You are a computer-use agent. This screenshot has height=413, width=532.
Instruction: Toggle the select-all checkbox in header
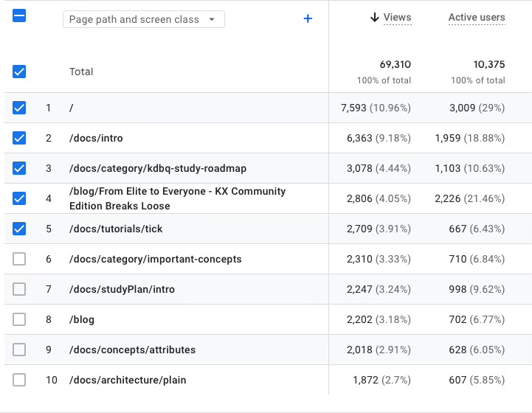click(x=19, y=15)
